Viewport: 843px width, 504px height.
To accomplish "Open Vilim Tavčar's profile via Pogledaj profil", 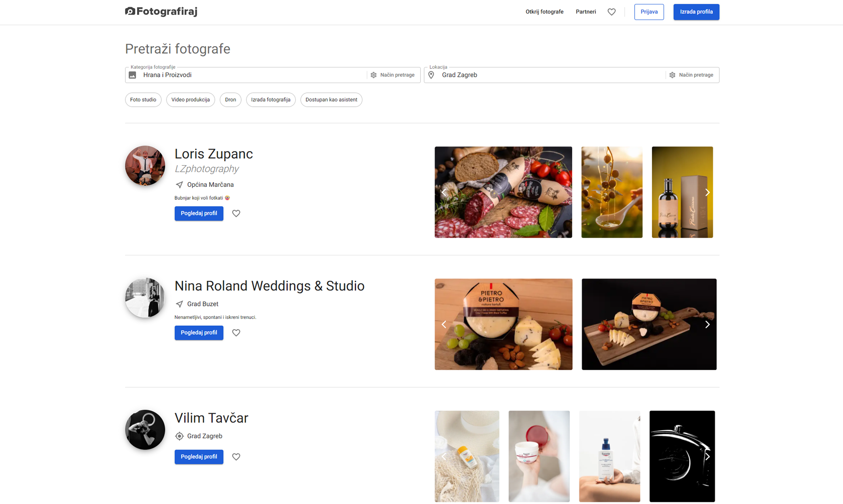I will click(198, 457).
